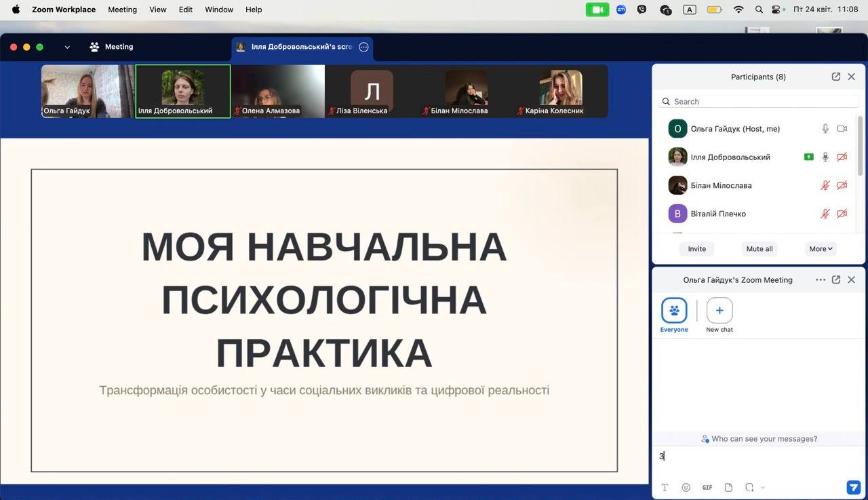868x500 pixels.
Task: Select Каріна Колесник video thumbnail
Action: tap(561, 92)
